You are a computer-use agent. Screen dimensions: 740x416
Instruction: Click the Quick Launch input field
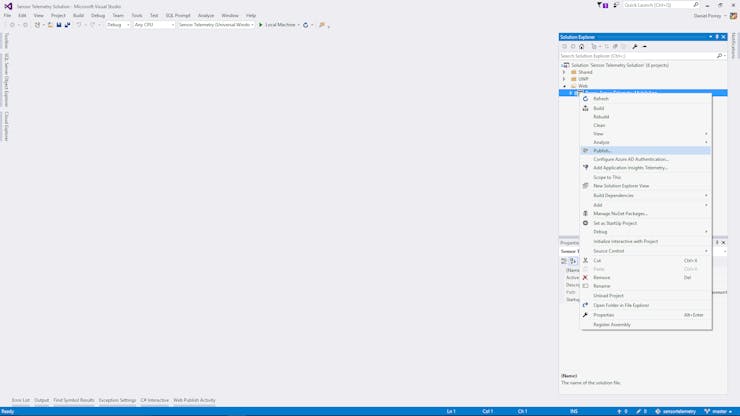pyautogui.click(x=657, y=5)
